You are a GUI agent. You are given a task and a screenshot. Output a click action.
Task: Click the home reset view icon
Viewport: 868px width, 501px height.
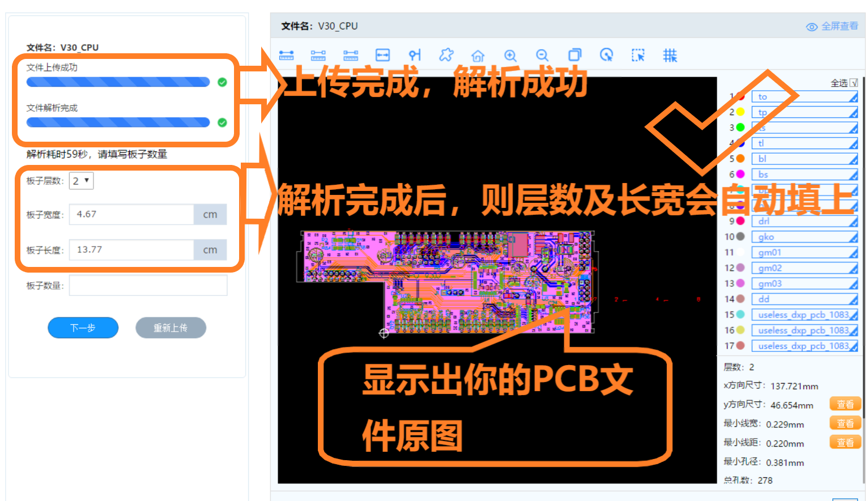coord(478,56)
